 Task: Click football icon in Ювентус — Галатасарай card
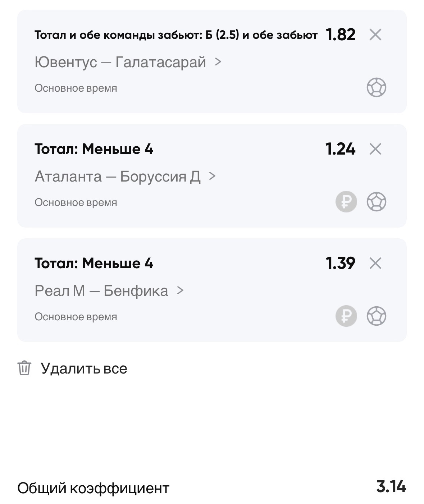pos(376,88)
